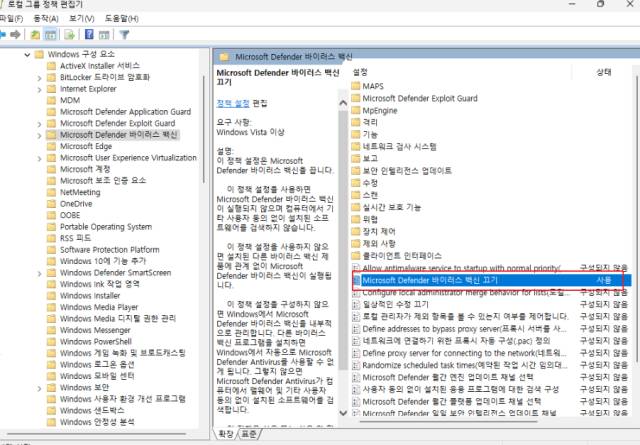Image resolution: width=640 pixels, height=445 pixels.
Task: Click the policy icon beside Randomize scheduled task times
Action: [356, 365]
